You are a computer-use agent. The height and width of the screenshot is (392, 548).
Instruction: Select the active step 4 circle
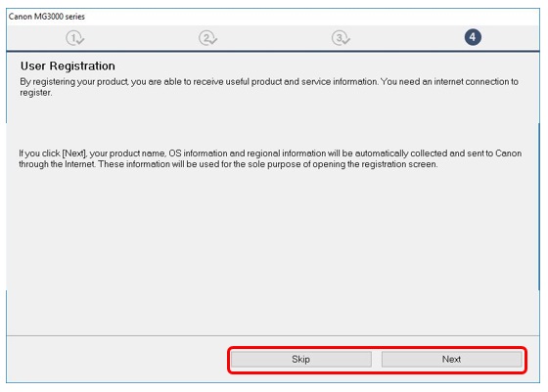[x=473, y=37]
